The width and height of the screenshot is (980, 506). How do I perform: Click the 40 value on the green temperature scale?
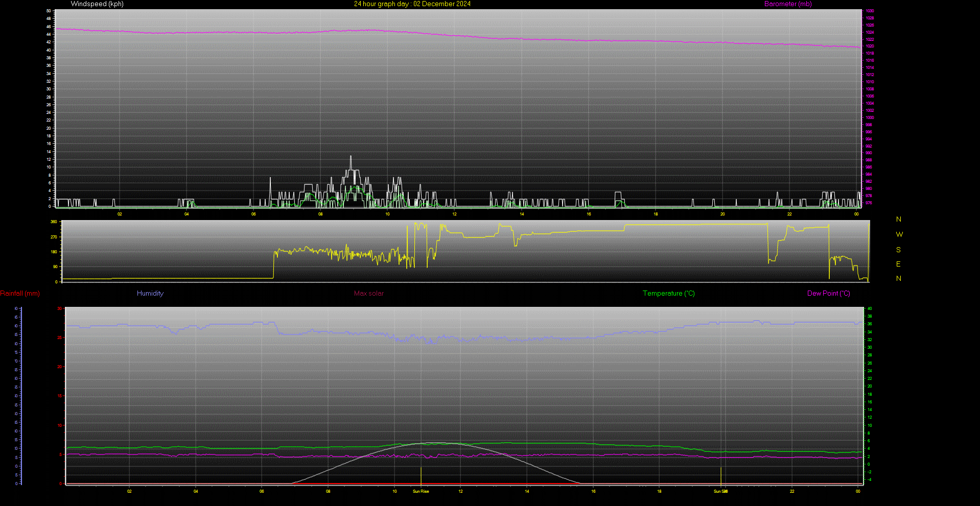[870, 308]
